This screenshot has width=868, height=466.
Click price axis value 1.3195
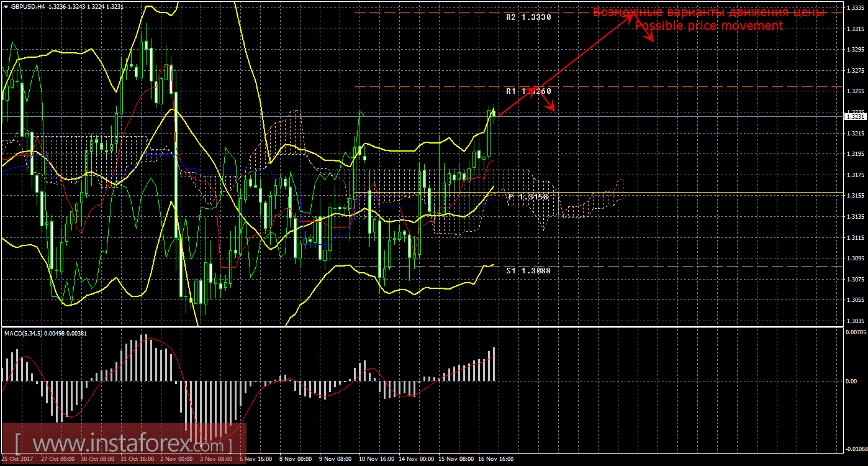pyautogui.click(x=854, y=154)
